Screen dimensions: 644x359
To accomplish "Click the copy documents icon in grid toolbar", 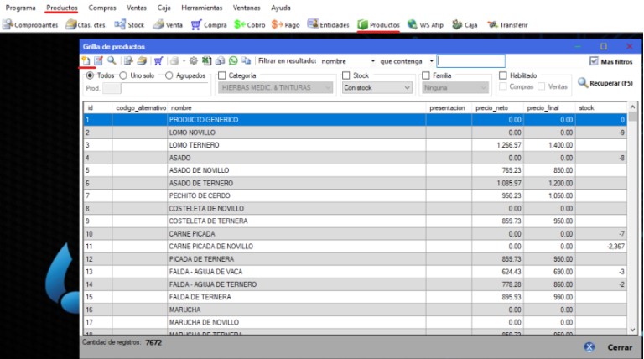I will [247, 61].
